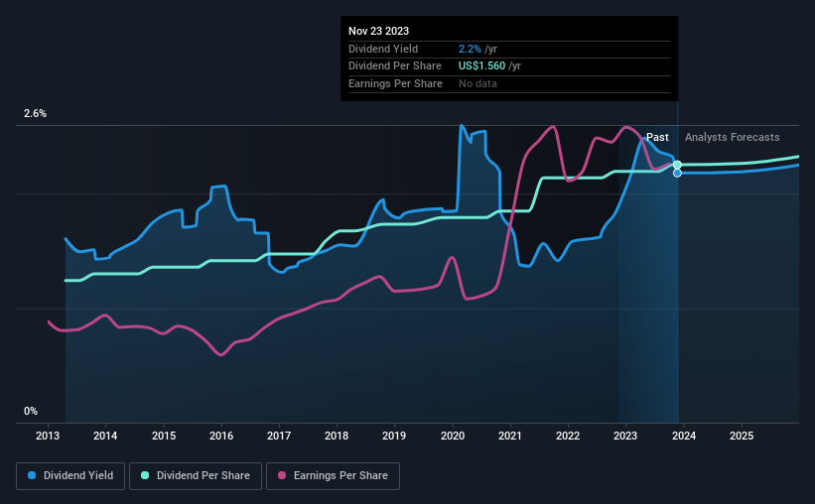Click the 2.6% y-axis label

(x=35, y=113)
